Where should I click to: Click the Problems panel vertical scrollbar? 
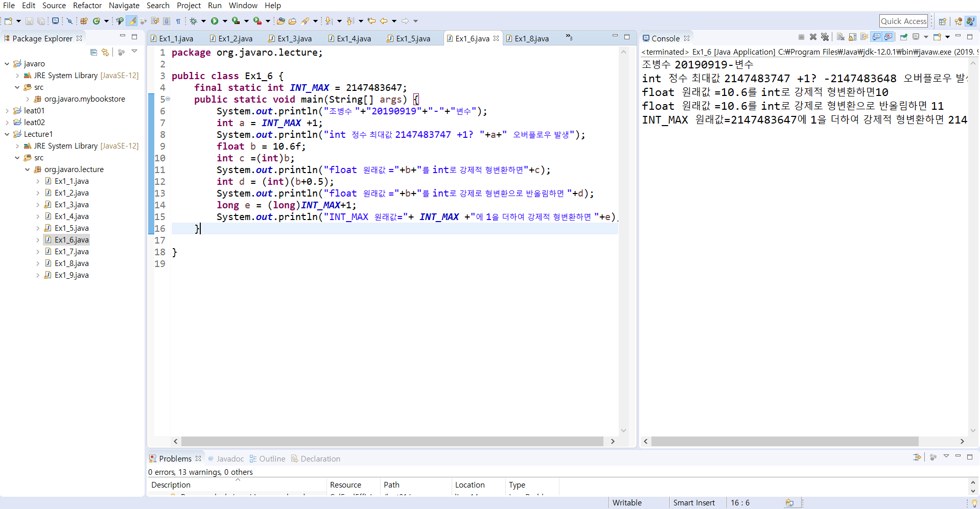[972, 487]
